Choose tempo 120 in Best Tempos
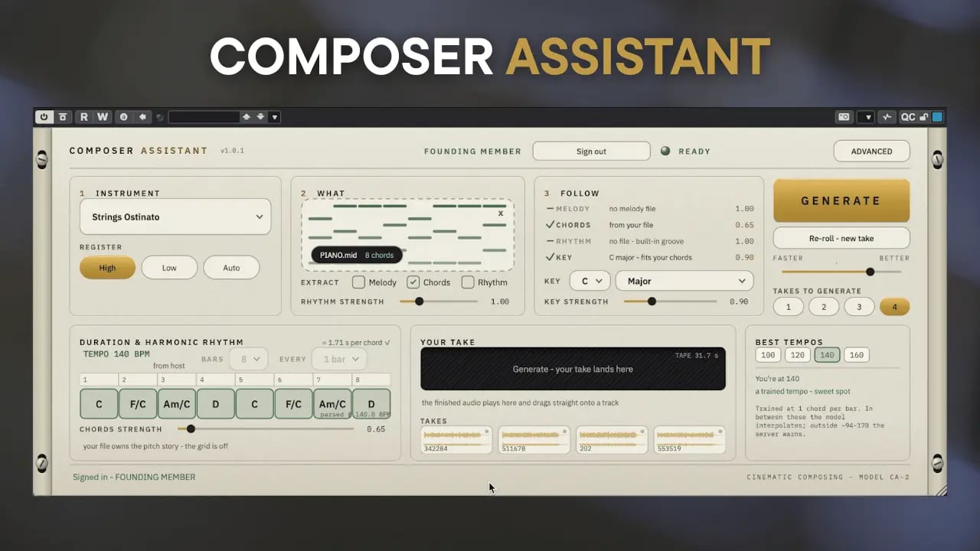Screen dimensions: 980x551 pos(798,355)
